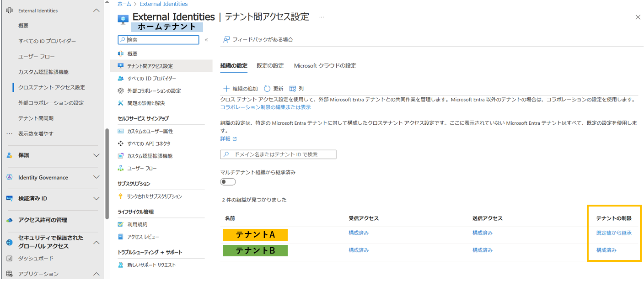Click the 概要 icon in the resource menu

coord(121,53)
